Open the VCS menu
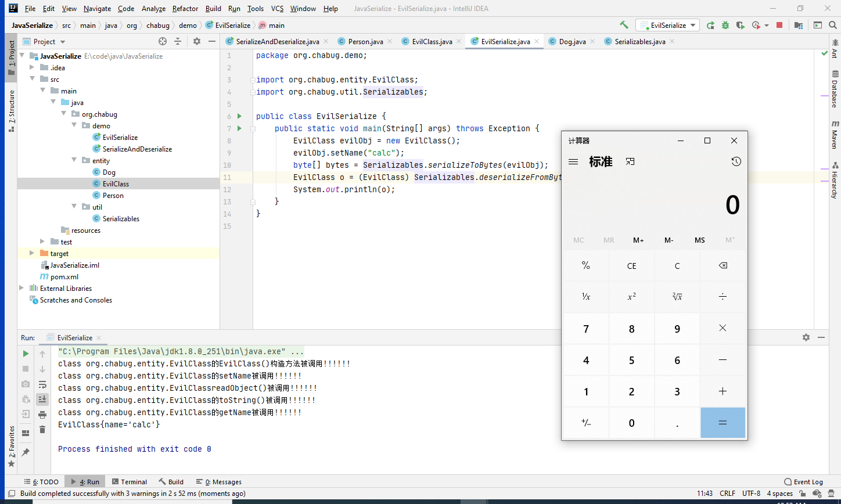The height and width of the screenshot is (504, 841). pos(277,9)
